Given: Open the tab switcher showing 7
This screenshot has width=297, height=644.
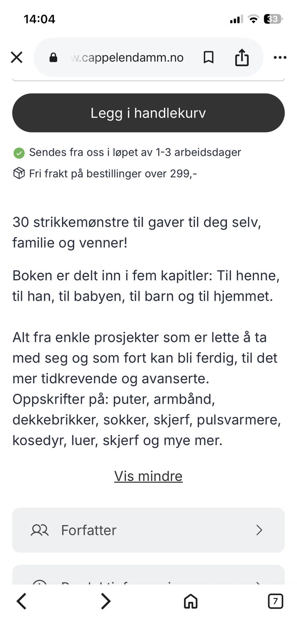Looking at the screenshot, I should (275, 601).
